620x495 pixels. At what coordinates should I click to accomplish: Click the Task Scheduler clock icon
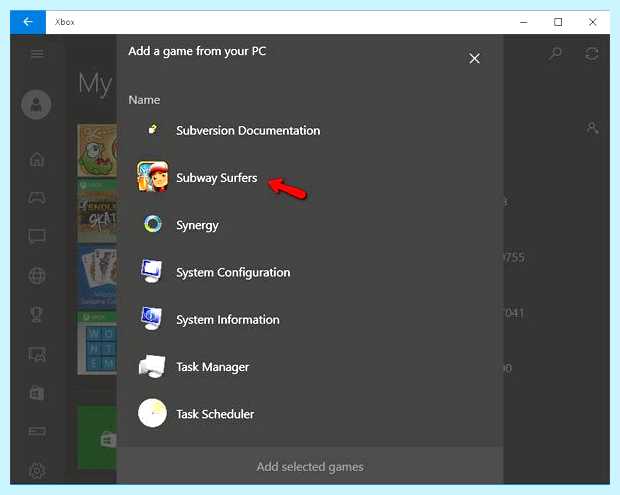coord(153,413)
